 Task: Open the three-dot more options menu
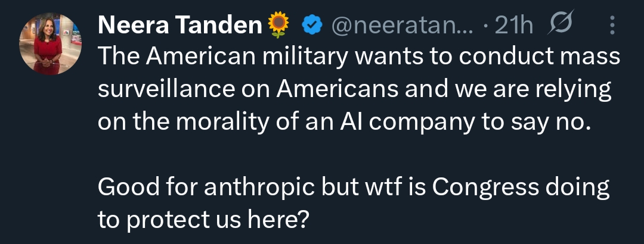pyautogui.click(x=612, y=25)
